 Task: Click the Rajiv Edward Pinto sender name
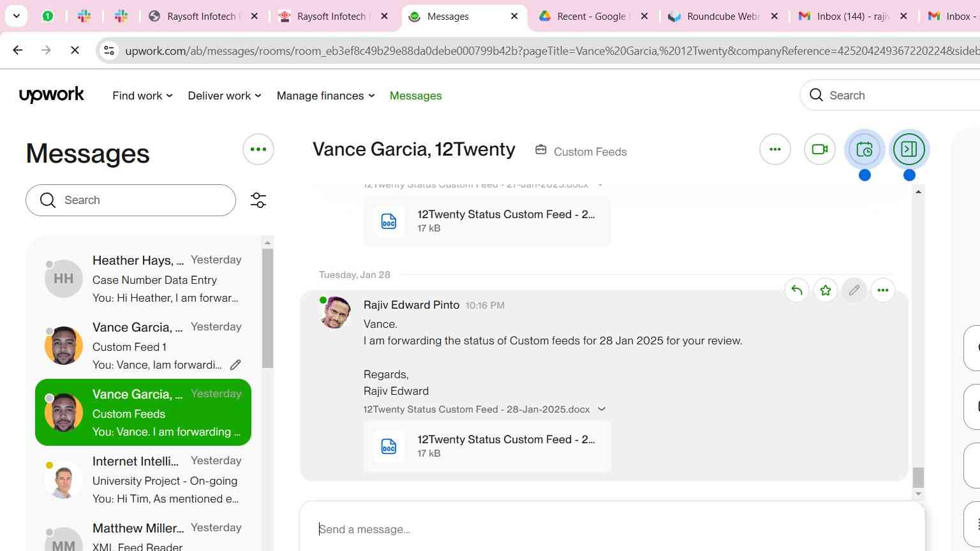pos(412,305)
